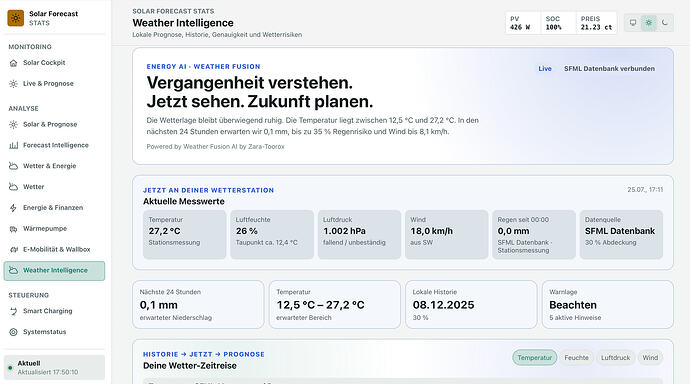690x384 pixels.
Task: Click the Temperatur 27,2 °C tile
Action: [x=184, y=234]
